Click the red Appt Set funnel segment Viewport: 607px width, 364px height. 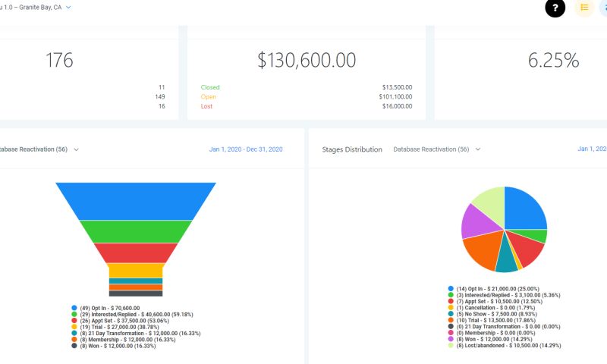click(136, 253)
